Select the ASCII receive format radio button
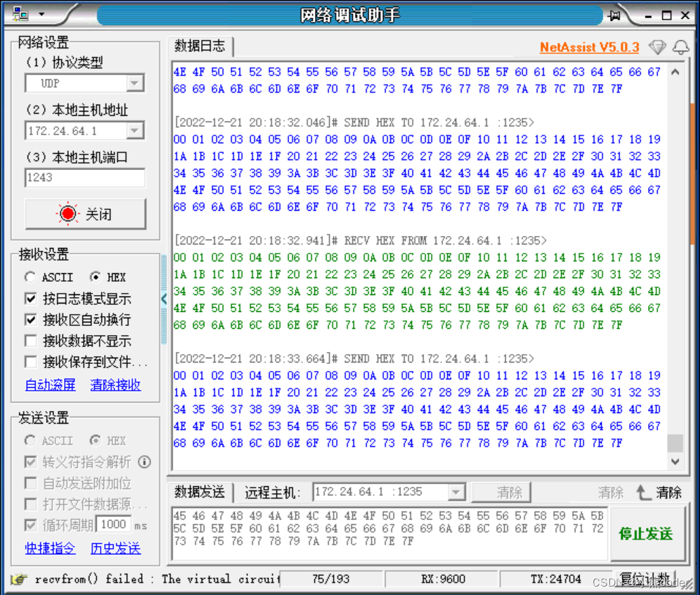Viewport: 700px width, 595px height. coord(30,277)
